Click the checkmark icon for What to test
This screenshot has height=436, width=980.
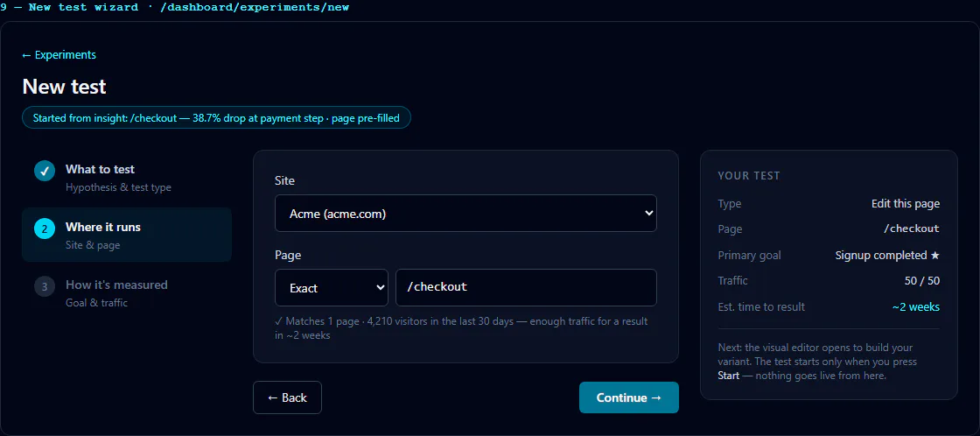point(45,171)
